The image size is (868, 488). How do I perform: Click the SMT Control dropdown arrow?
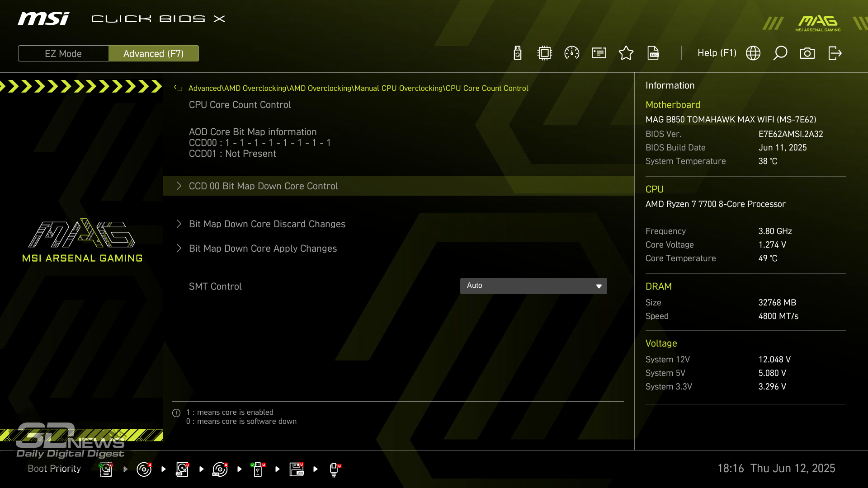(x=599, y=286)
